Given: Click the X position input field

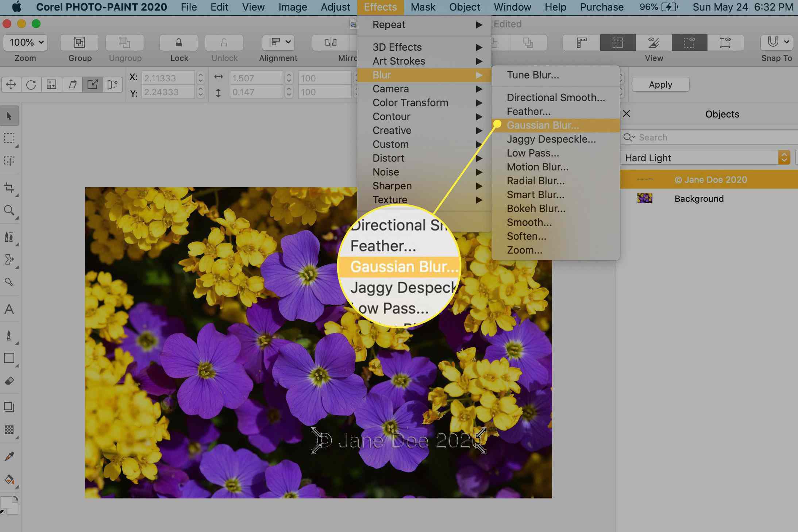Looking at the screenshot, I should tap(168, 78).
